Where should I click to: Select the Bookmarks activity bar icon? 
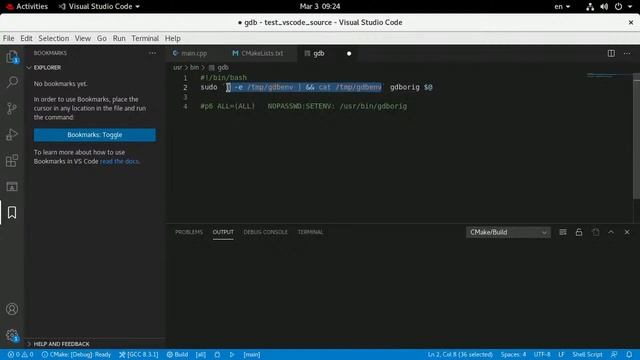pyautogui.click(x=12, y=212)
